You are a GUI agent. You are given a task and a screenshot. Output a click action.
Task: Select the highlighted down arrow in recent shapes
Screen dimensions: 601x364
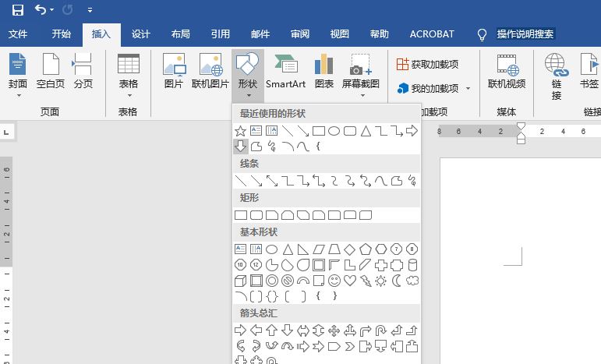click(240, 146)
